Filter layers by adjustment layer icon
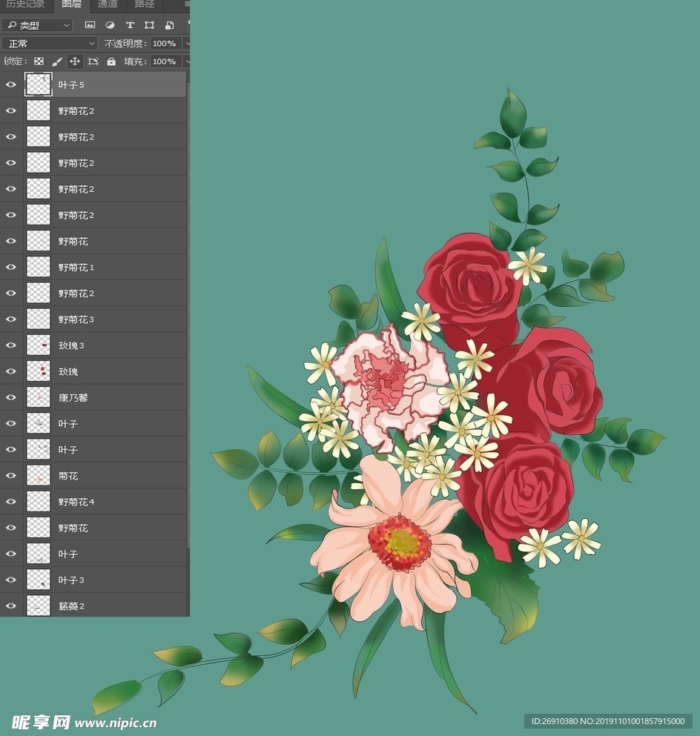700x736 pixels. coord(110,24)
